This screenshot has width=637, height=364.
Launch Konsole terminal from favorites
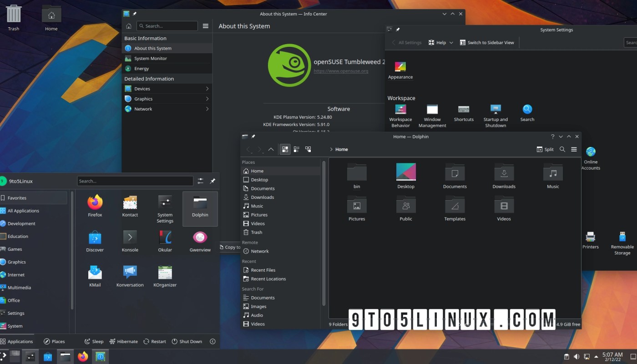tap(130, 241)
